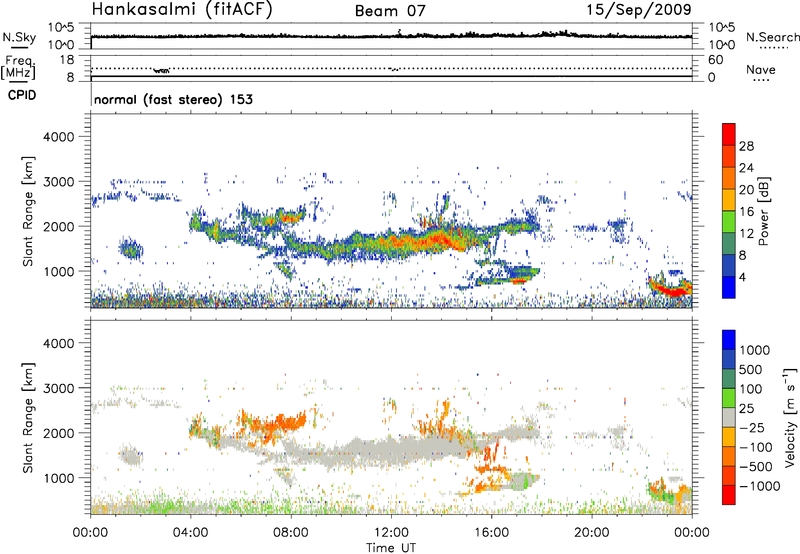The image size is (800, 554).
Task: Click the normal (fast stereo) 153 text
Action: pos(173,99)
